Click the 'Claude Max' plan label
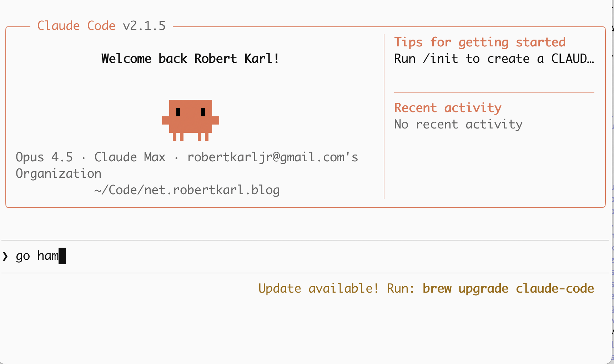Image resolution: width=614 pixels, height=364 pixels. pos(130,157)
